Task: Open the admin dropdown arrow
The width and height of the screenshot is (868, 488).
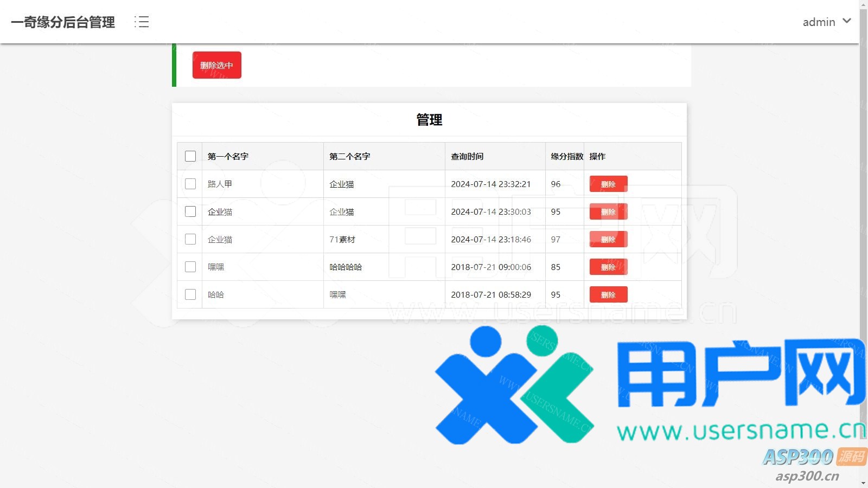Action: pyautogui.click(x=847, y=21)
